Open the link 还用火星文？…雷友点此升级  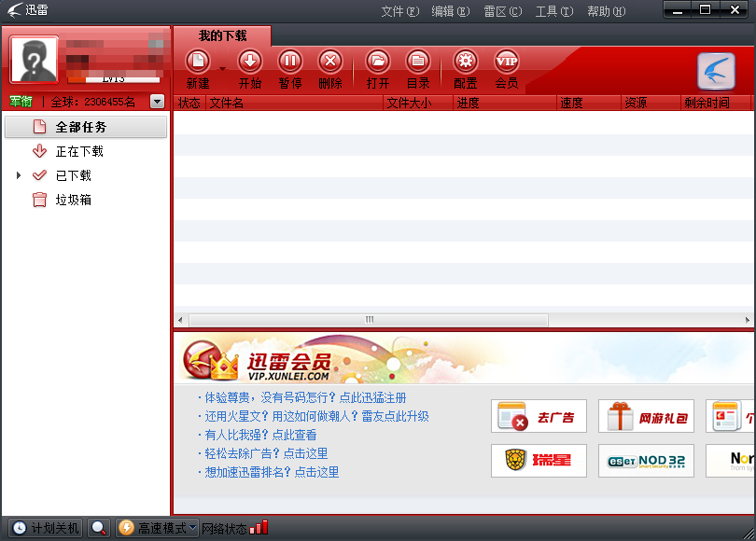[x=316, y=416]
